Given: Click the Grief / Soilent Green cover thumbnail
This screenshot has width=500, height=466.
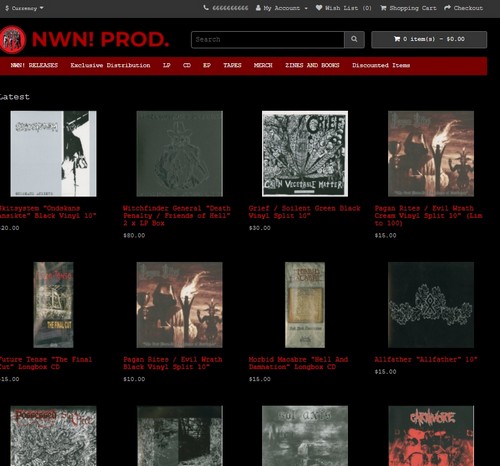Looking at the screenshot, I should (305, 154).
